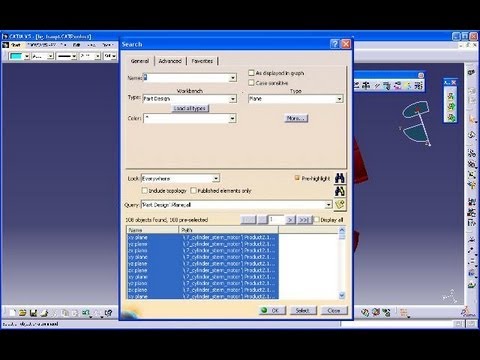Click the third icon in bottom-right toolbar group
Image resolution: width=480 pixels, height=360 pixels.
click(x=387, y=313)
